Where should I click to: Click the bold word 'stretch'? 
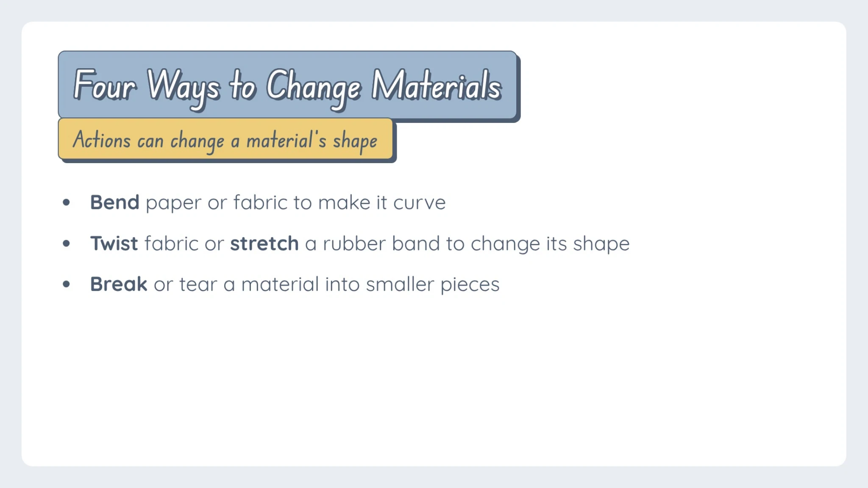point(264,244)
